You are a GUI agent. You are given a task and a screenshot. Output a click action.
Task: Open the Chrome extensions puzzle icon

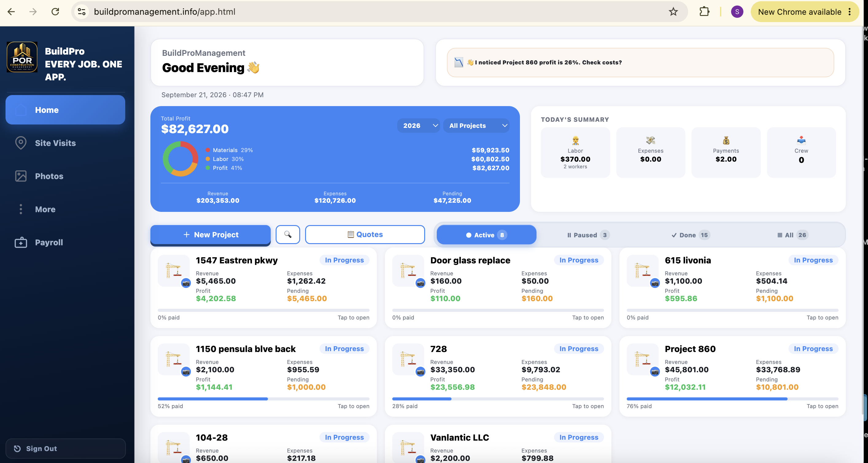704,12
